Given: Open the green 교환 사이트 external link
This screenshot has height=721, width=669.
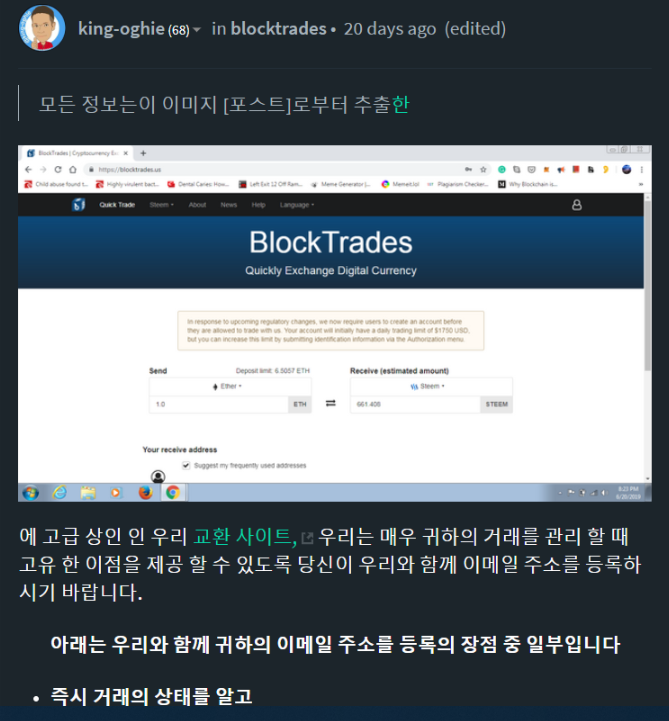Looking at the screenshot, I should click(246, 536).
